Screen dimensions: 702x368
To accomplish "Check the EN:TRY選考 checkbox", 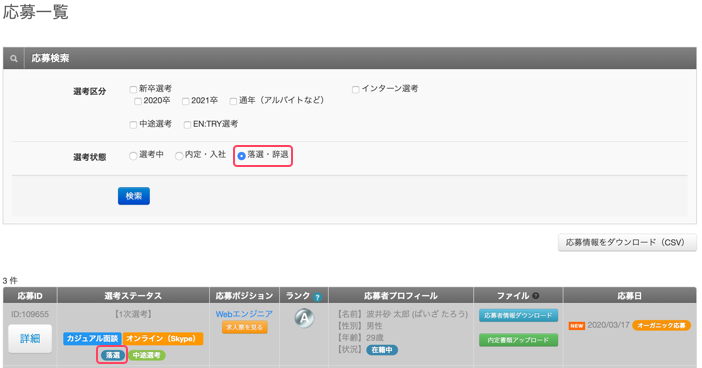I will [x=187, y=125].
